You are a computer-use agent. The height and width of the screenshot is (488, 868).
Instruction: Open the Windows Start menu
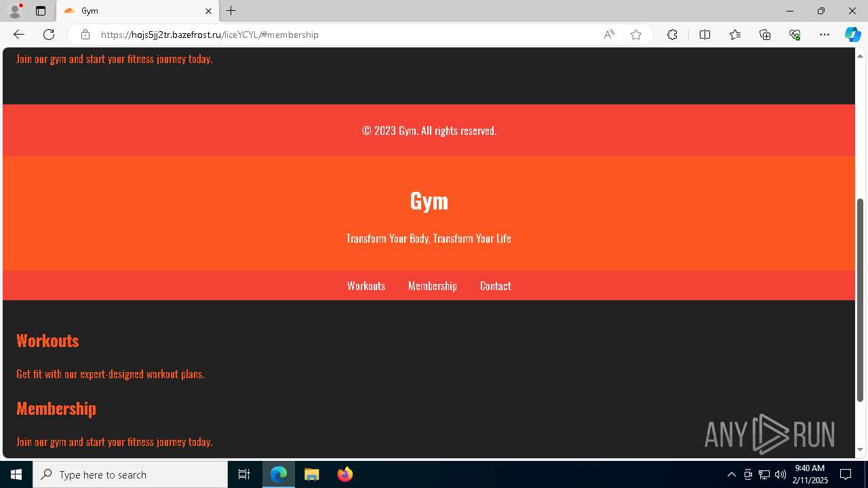[16, 474]
